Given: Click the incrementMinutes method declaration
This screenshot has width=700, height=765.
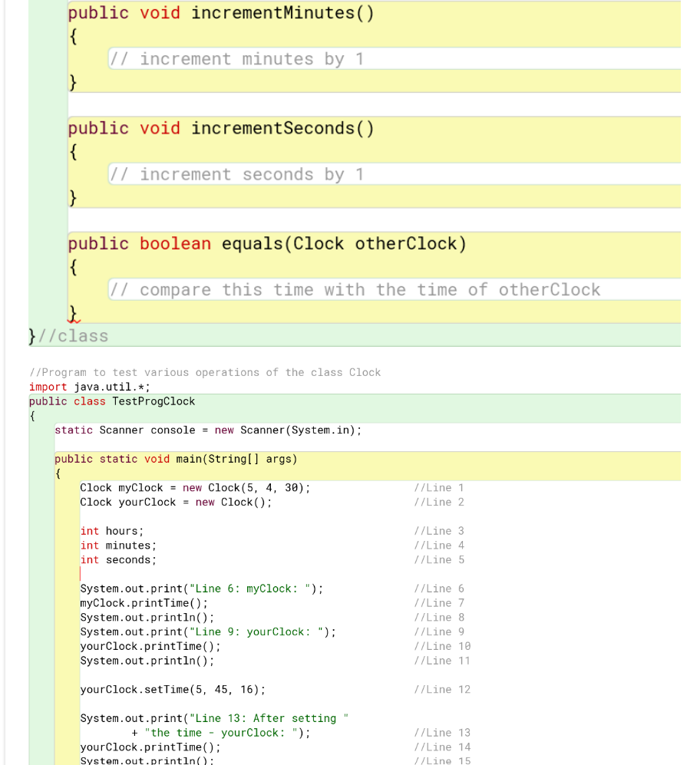Looking at the screenshot, I should pos(219,12).
